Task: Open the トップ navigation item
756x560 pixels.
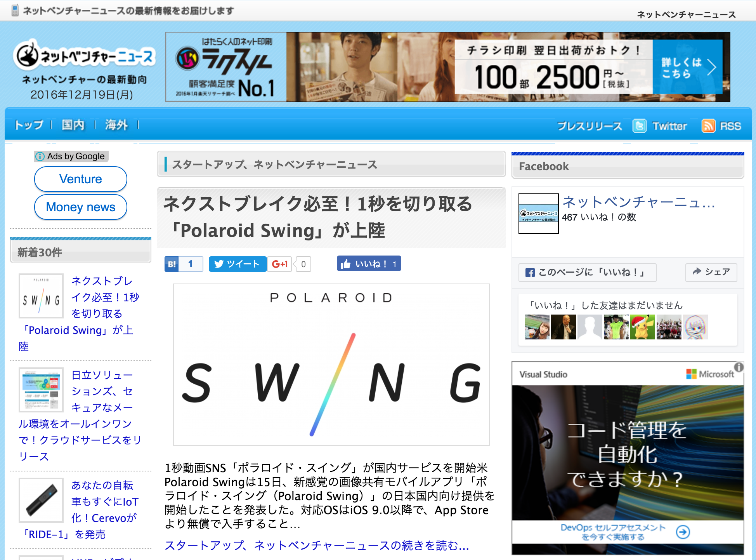Action: (x=29, y=125)
